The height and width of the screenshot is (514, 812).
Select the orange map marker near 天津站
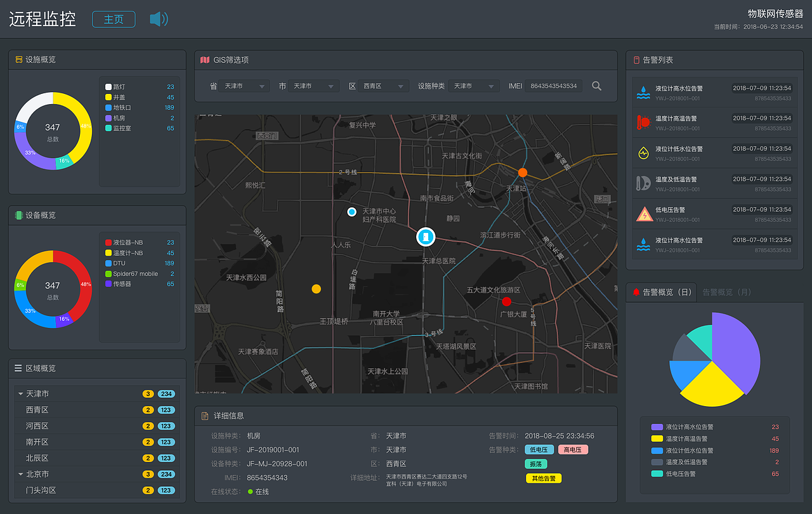523,172
